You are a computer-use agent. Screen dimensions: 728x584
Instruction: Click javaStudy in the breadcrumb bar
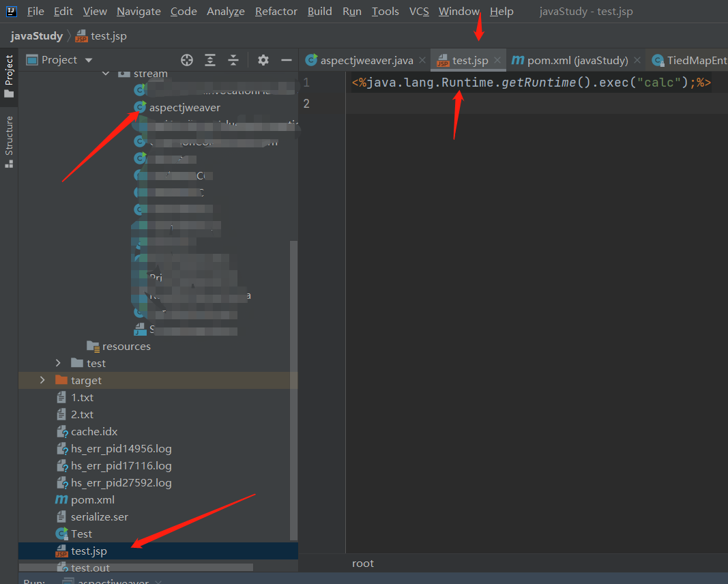tap(36, 35)
